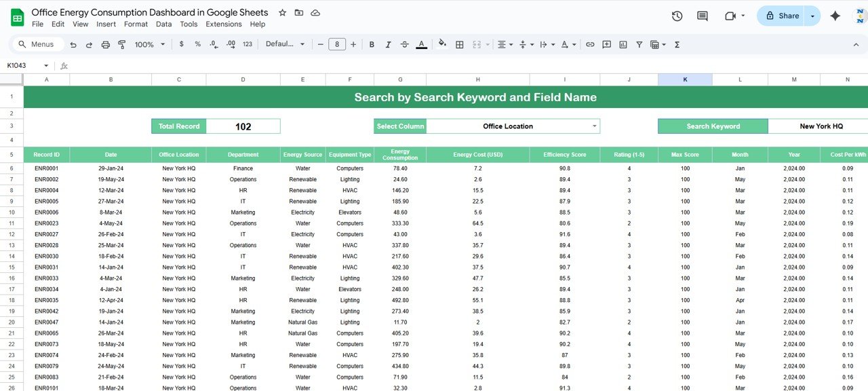This screenshot has height=391, width=868.
Task: Toggle bold formatting
Action: click(372, 44)
